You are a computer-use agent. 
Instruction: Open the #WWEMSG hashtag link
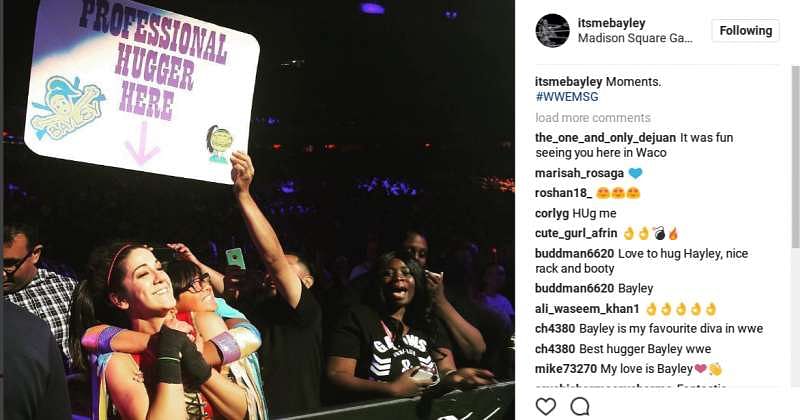pos(567,96)
